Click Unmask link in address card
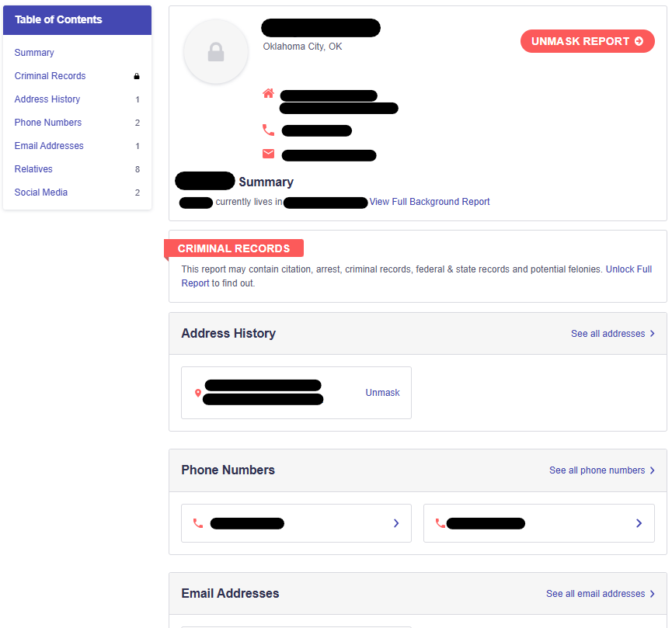Screen dimensions: 672x628 382,393
